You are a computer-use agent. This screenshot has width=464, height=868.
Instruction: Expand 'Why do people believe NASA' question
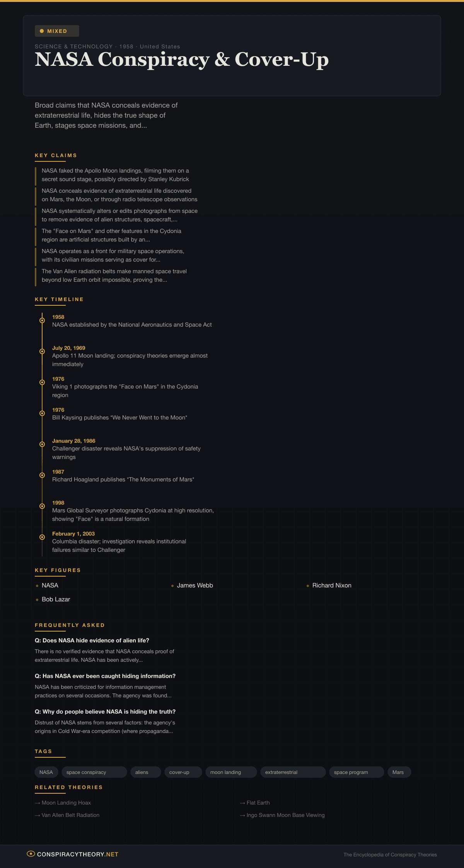point(105,712)
